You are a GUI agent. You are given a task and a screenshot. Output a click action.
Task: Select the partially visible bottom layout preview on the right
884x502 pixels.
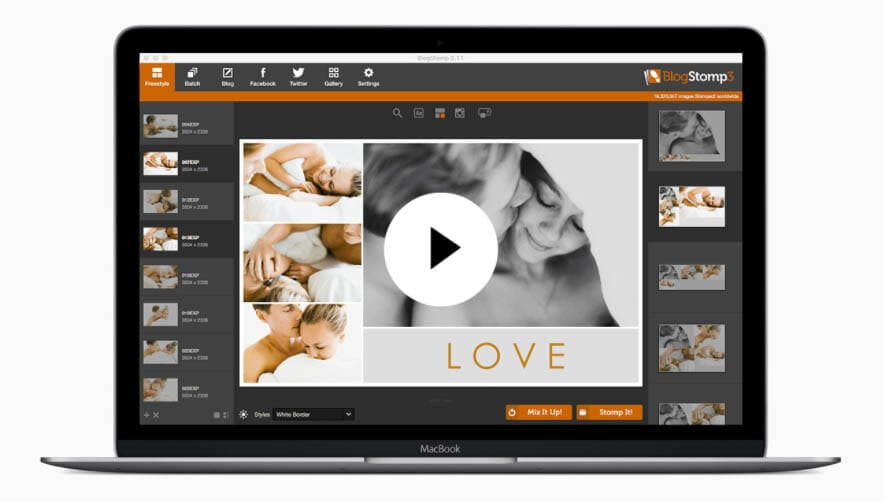[x=692, y=413]
